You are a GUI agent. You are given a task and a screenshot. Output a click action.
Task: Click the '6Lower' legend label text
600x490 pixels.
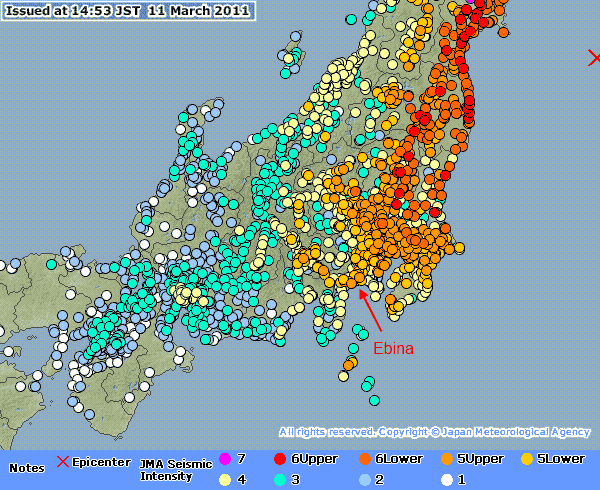point(399,459)
